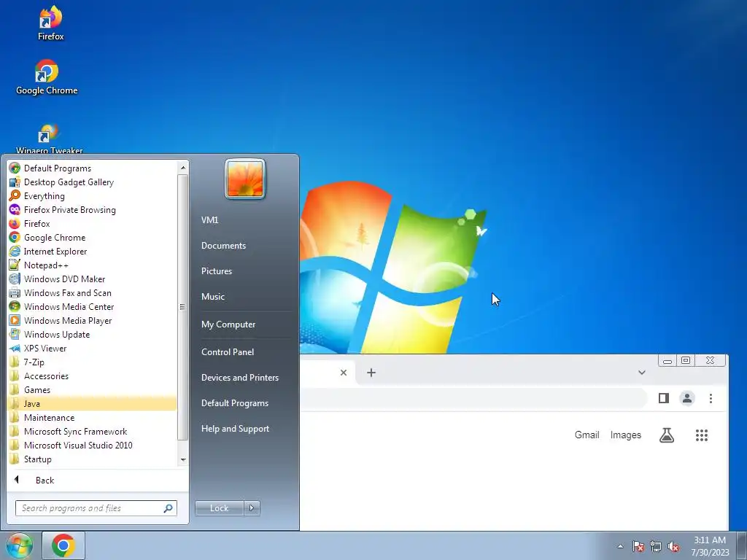Viewport: 747px width, 560px height.
Task: Open Chrome's Google apps grid icon
Action: tap(701, 435)
